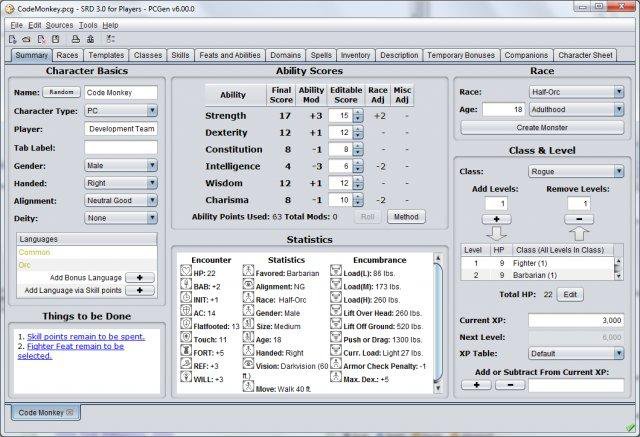
Task: Click the eye icon beside Vision: Darkvision
Action: (248, 364)
